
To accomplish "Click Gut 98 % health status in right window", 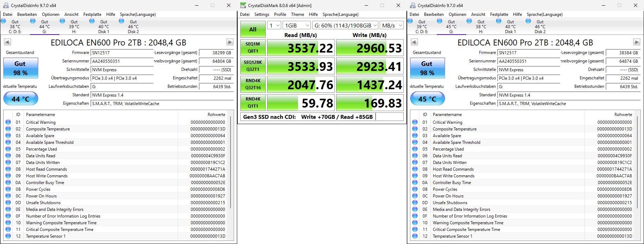I will pos(427,68).
